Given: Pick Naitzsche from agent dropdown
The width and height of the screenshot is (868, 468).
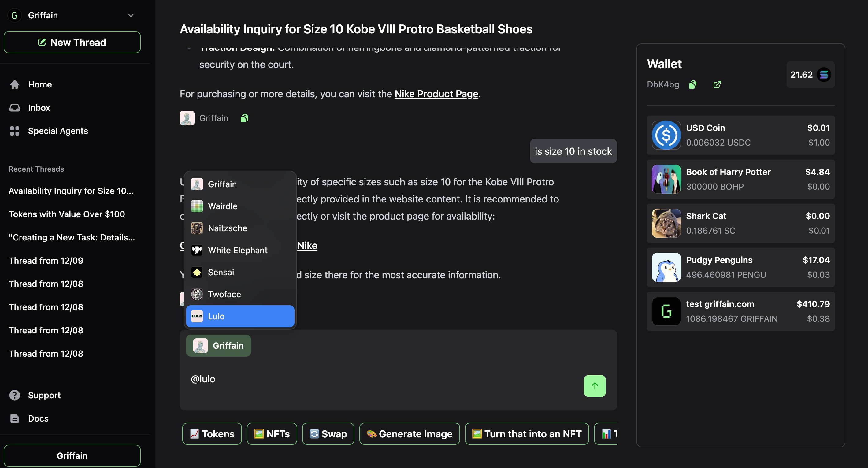Looking at the screenshot, I should coord(228,228).
